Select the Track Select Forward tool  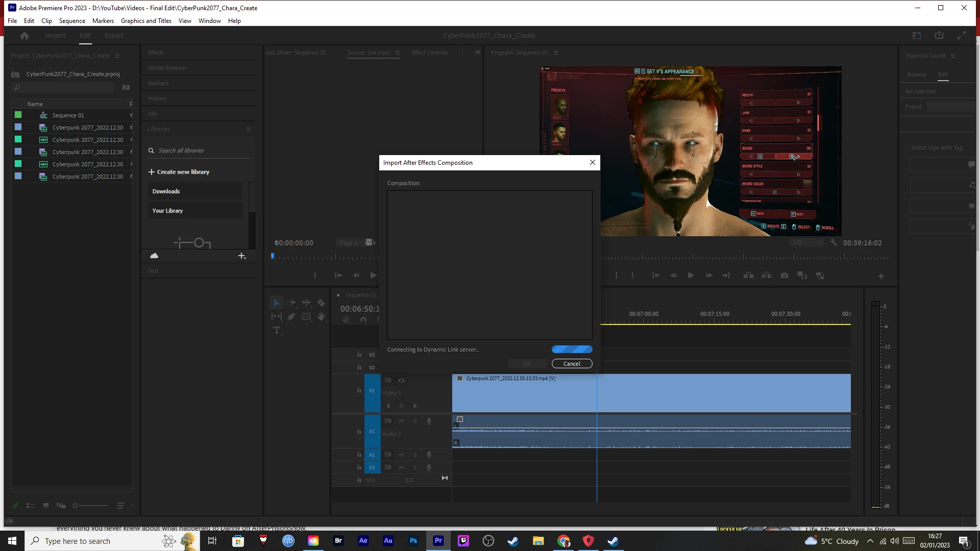(291, 303)
